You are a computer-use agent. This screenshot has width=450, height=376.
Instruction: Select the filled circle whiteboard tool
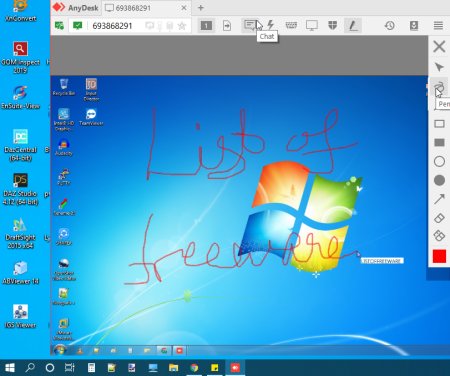[x=439, y=180]
